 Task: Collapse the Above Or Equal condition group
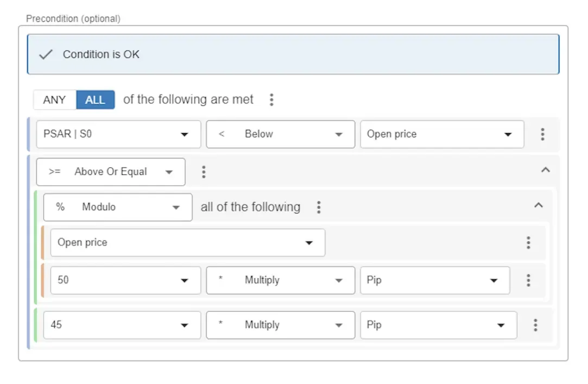tap(546, 170)
